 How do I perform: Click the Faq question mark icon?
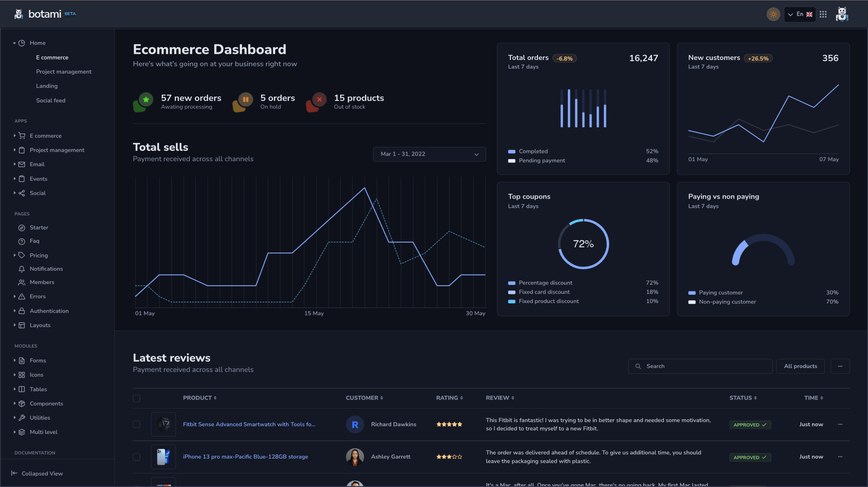pyautogui.click(x=22, y=241)
